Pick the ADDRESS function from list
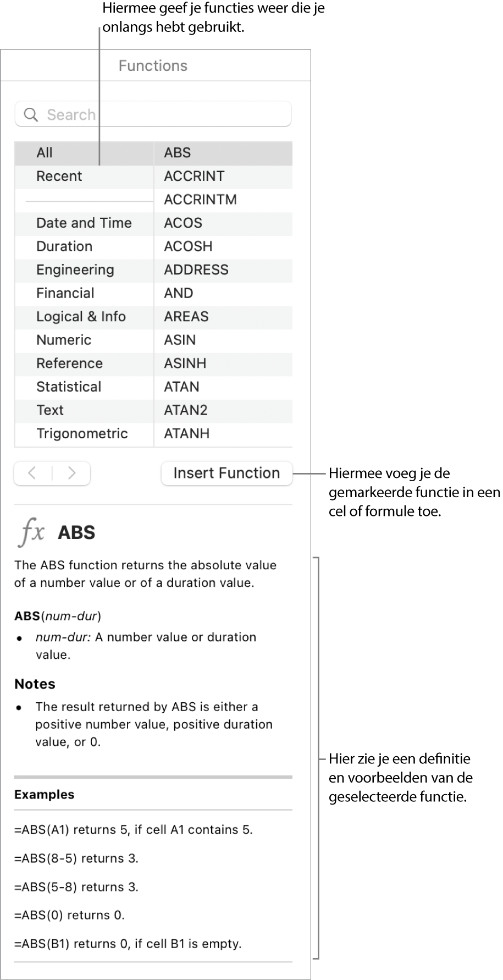 click(196, 270)
